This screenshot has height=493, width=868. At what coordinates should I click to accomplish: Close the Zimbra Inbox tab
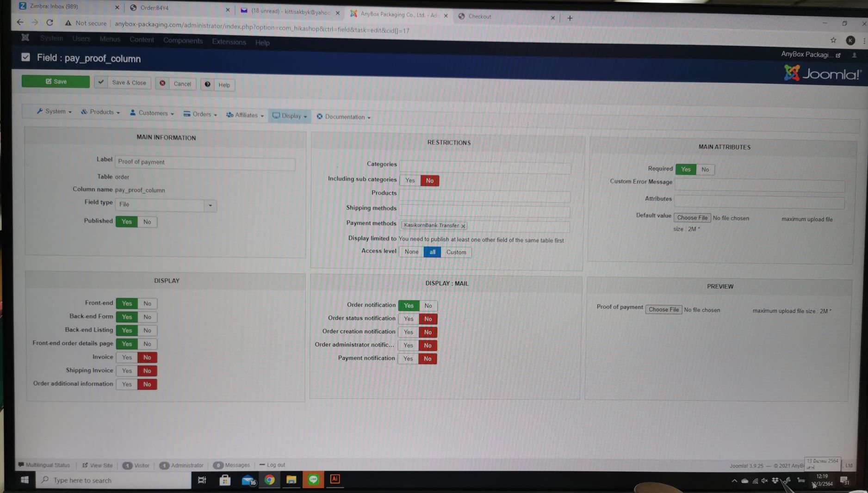pyautogui.click(x=117, y=7)
